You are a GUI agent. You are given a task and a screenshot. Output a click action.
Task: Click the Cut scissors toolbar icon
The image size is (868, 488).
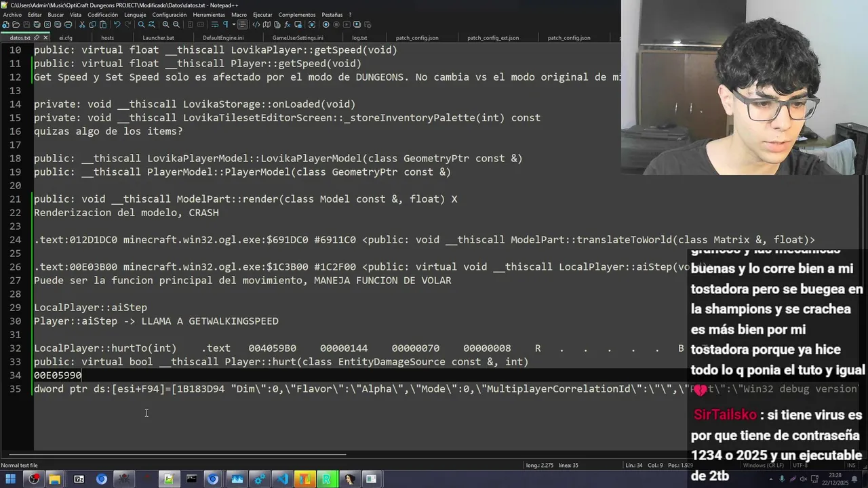82,24
